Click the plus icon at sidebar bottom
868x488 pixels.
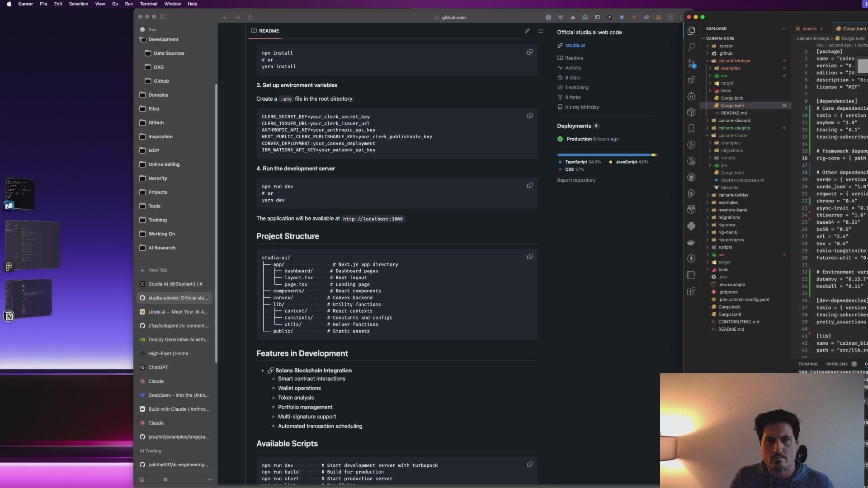(x=210, y=479)
